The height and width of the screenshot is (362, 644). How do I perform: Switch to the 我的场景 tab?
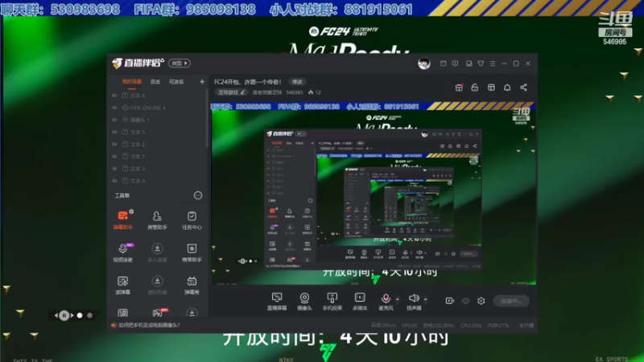click(x=131, y=82)
